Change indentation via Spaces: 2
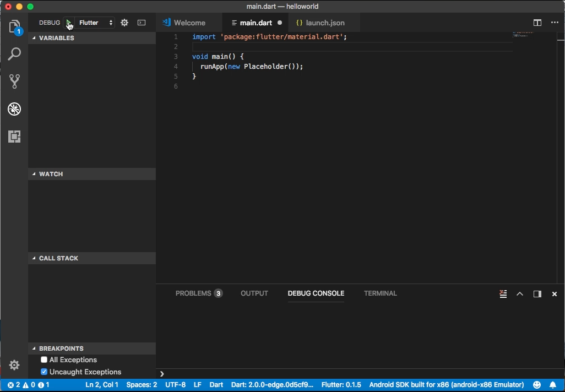 (142, 385)
